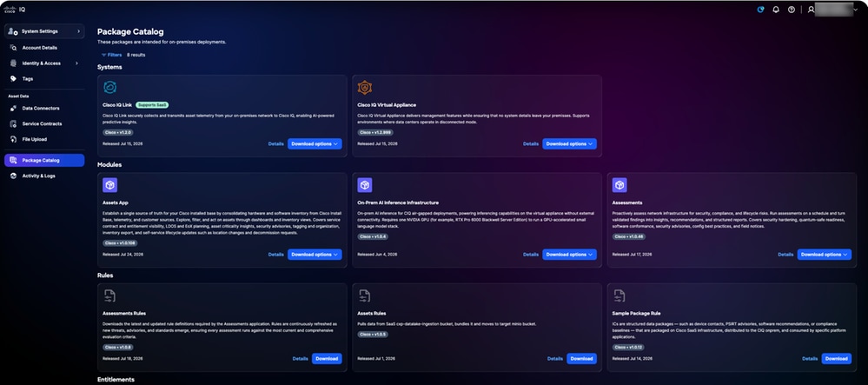
Task: Click the Package Catalog sidebar icon
Action: click(13, 160)
